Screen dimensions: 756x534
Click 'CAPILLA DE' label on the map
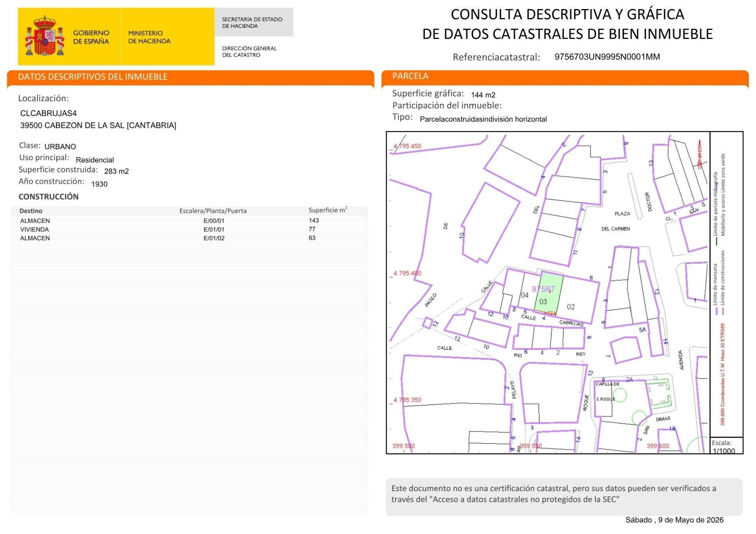click(608, 384)
